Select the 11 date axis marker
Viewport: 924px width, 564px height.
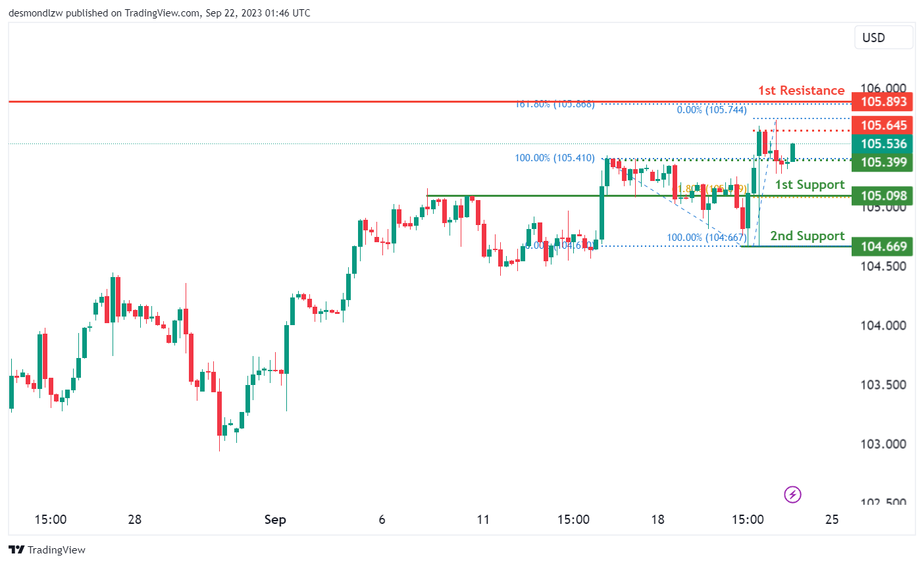483,519
